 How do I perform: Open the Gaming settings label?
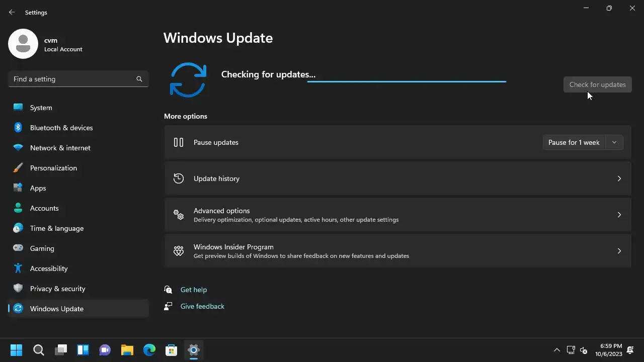pyautogui.click(x=42, y=248)
